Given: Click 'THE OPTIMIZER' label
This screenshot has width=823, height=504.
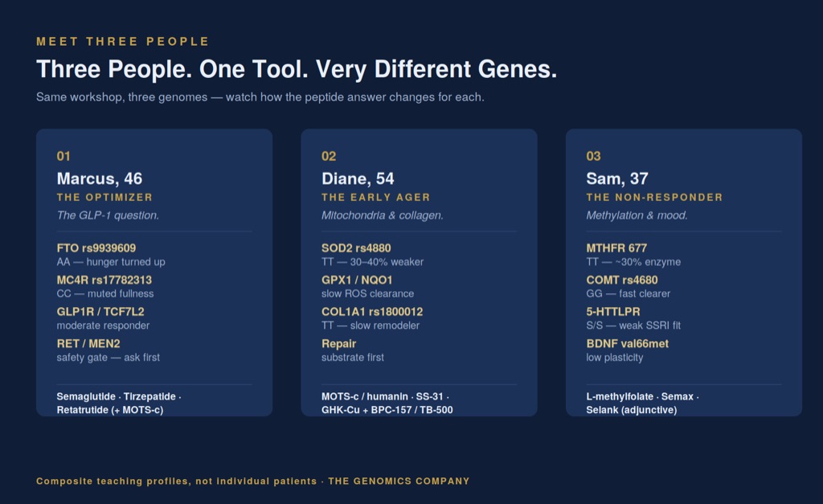Looking at the screenshot, I should [x=104, y=198].
